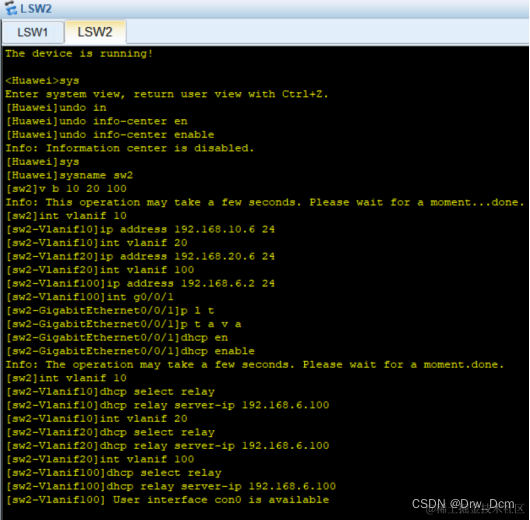This screenshot has width=530, height=520.
Task: Click 'Info: Information center is disabled.' line
Action: coord(129,148)
